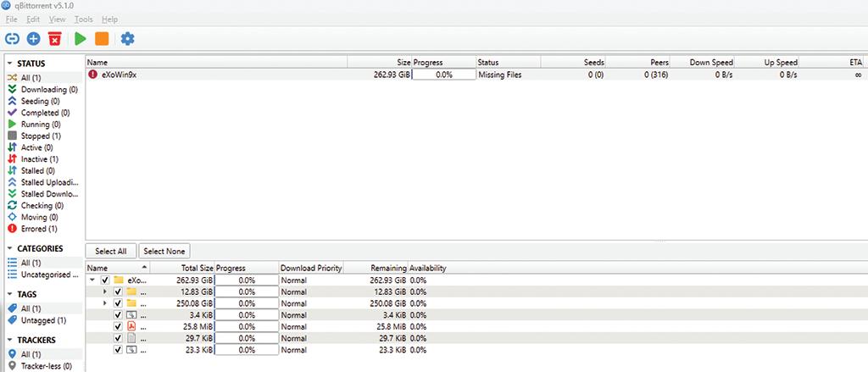Expand the 250.08 GiB subfolder

(x=104, y=303)
